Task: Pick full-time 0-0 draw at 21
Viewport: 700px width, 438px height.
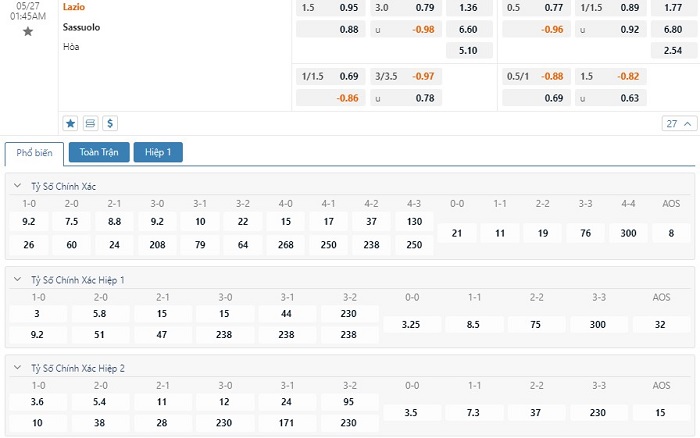Action: point(457,233)
